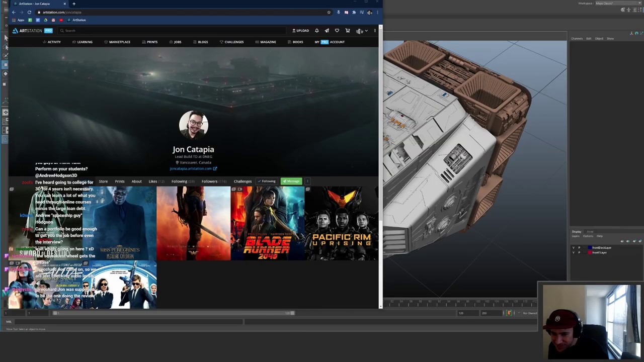The height and width of the screenshot is (362, 644).
Task: Toggle visibility V of frontDeckLayer
Action: tap(573, 248)
